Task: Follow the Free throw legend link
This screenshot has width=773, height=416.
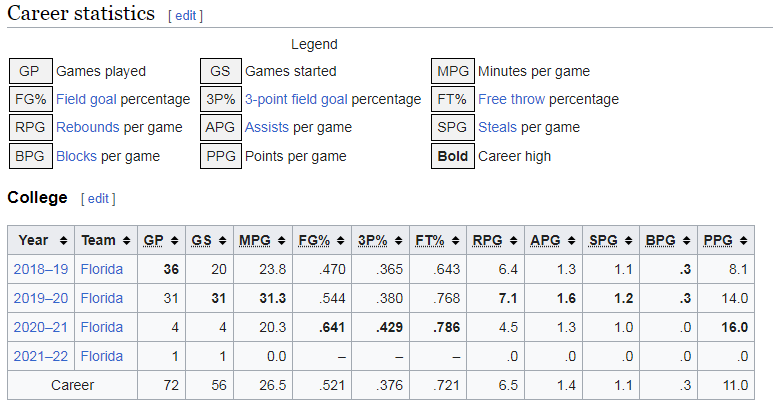Action: pos(511,99)
